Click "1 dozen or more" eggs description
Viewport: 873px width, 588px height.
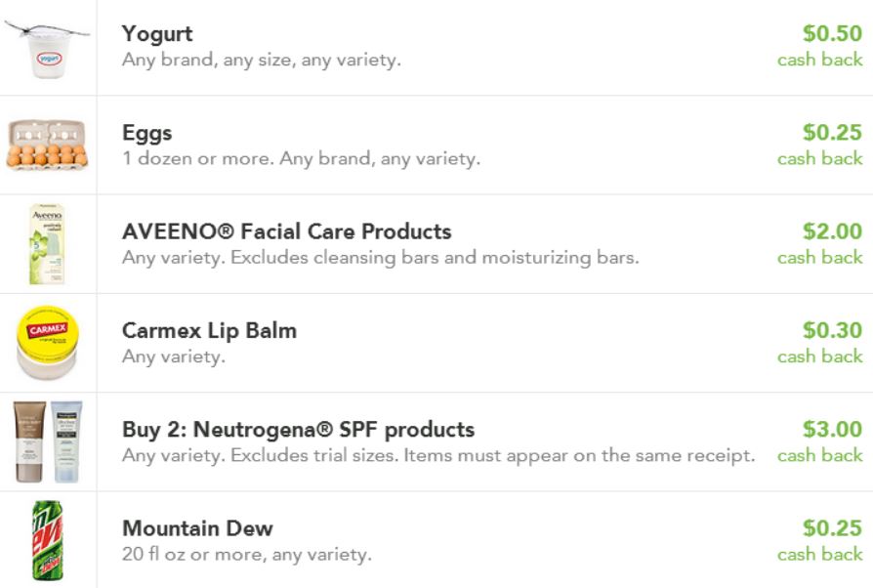pos(301,158)
